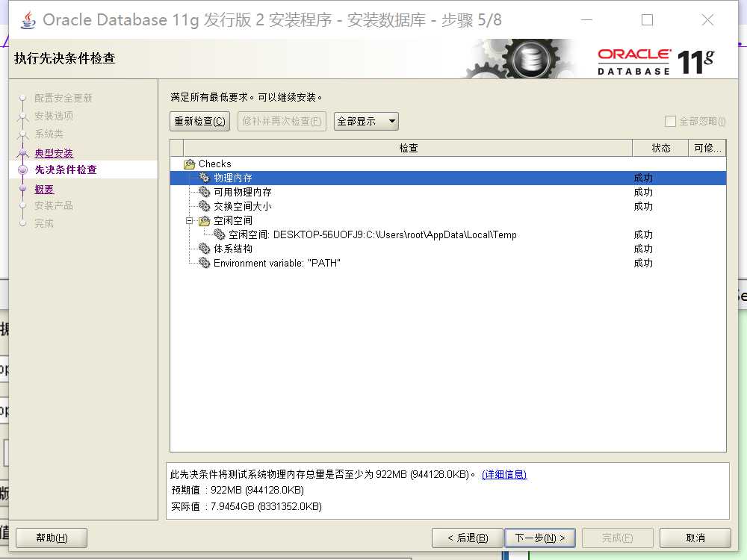
Task: Select the Checks root node
Action: point(215,164)
